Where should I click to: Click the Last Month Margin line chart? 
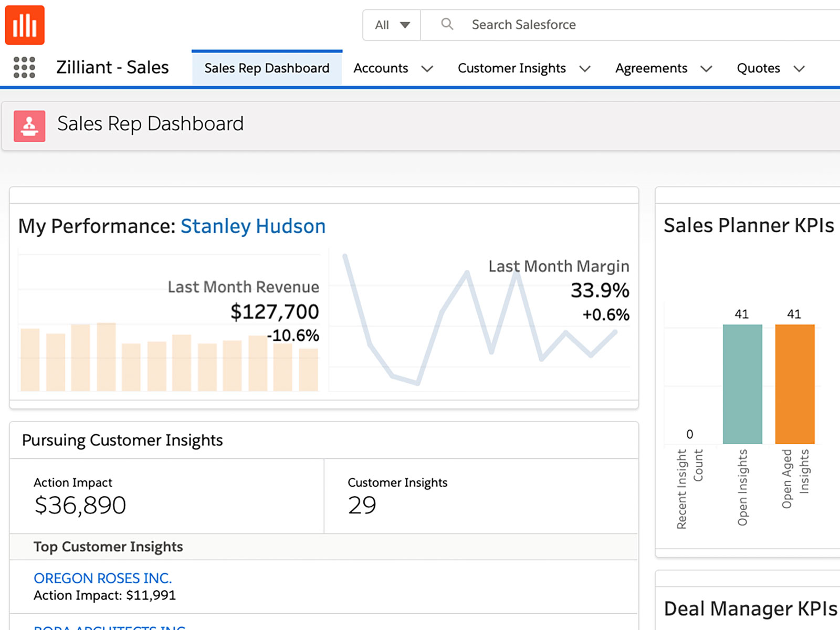tap(480, 320)
